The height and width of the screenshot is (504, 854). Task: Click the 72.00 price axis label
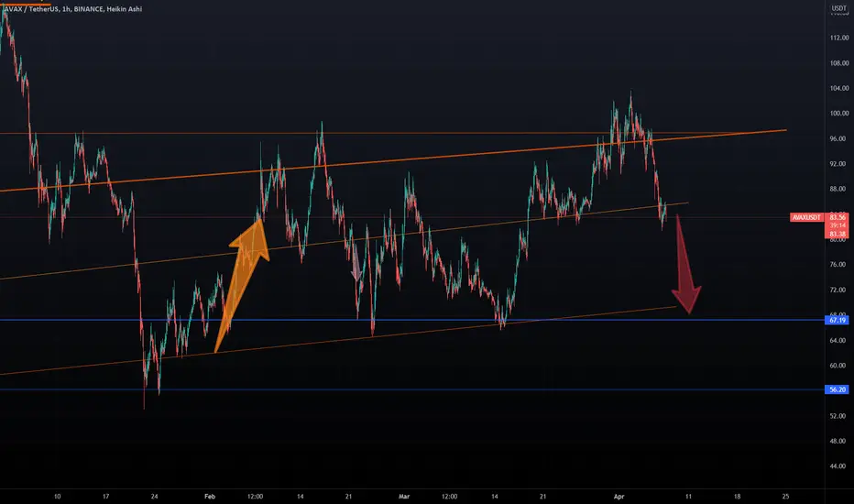click(838, 290)
